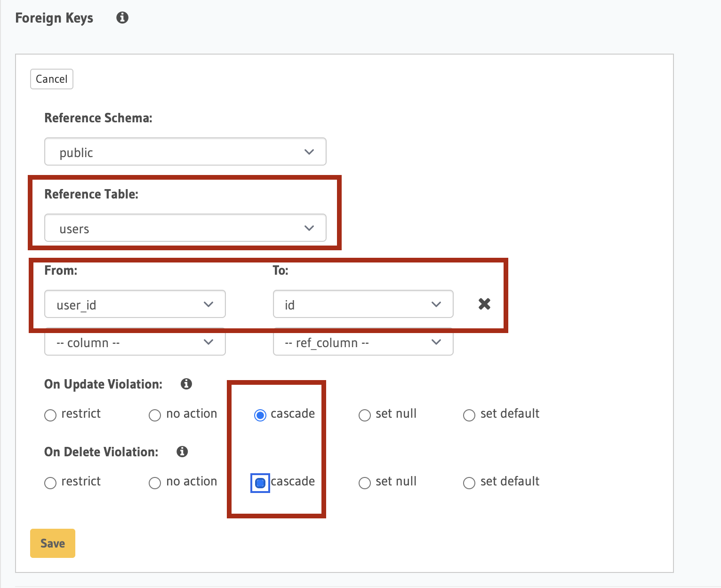Click the 'Reference Table:' label
The height and width of the screenshot is (588, 721).
pyautogui.click(x=91, y=194)
